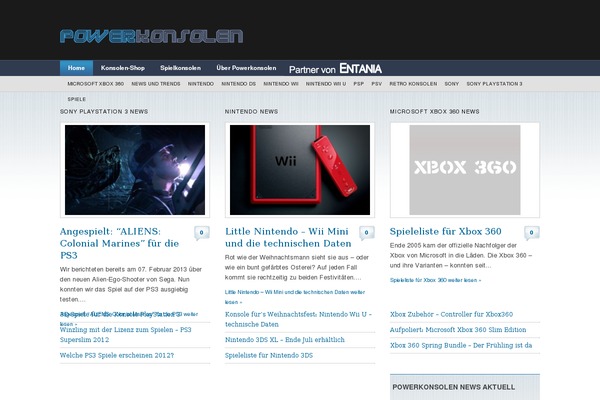
Task: Select Nintendo DS category
Action: [x=238, y=84]
